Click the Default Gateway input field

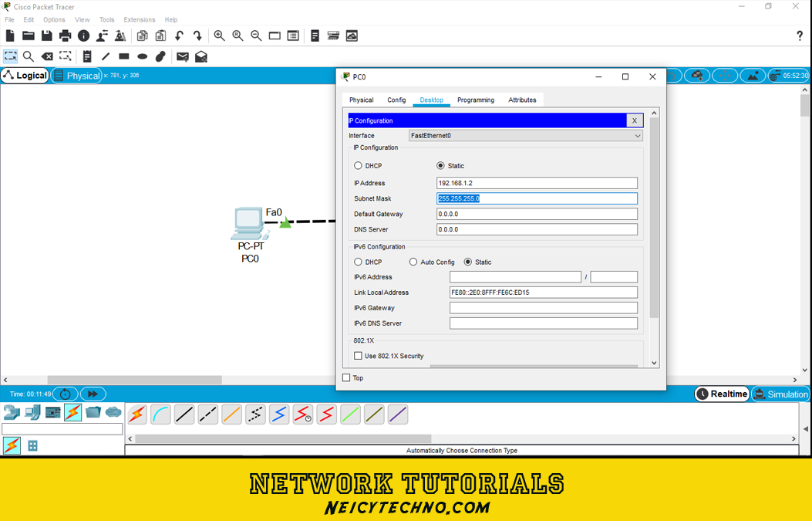537,214
